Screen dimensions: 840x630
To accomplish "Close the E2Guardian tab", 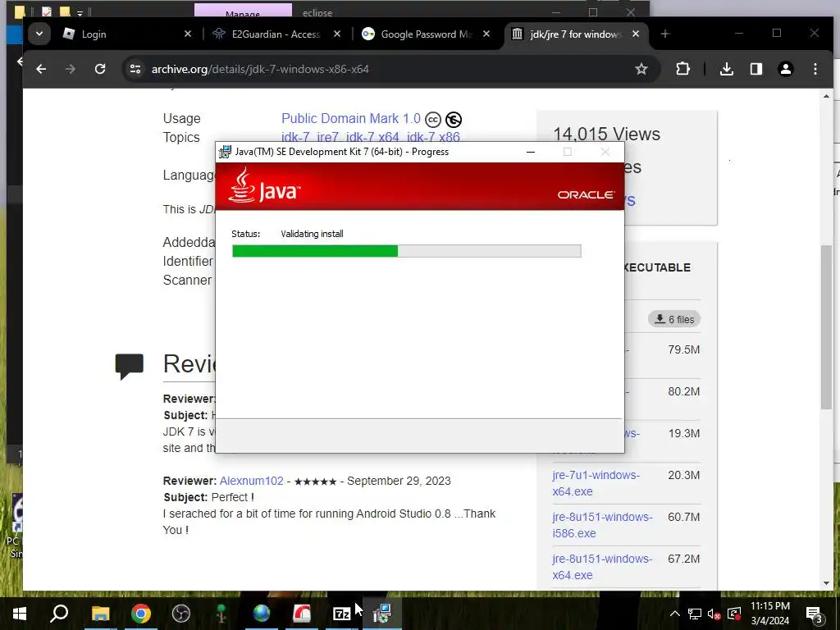I will [336, 34].
